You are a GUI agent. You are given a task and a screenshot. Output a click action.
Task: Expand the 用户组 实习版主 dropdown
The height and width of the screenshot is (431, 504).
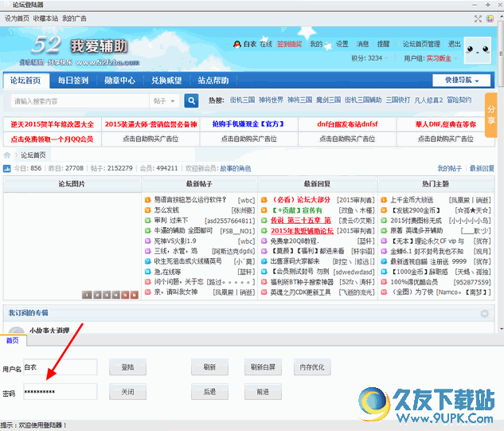(431, 58)
